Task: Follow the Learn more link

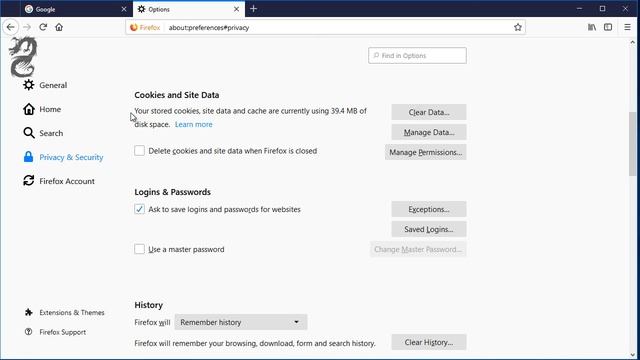Action: click(x=193, y=124)
